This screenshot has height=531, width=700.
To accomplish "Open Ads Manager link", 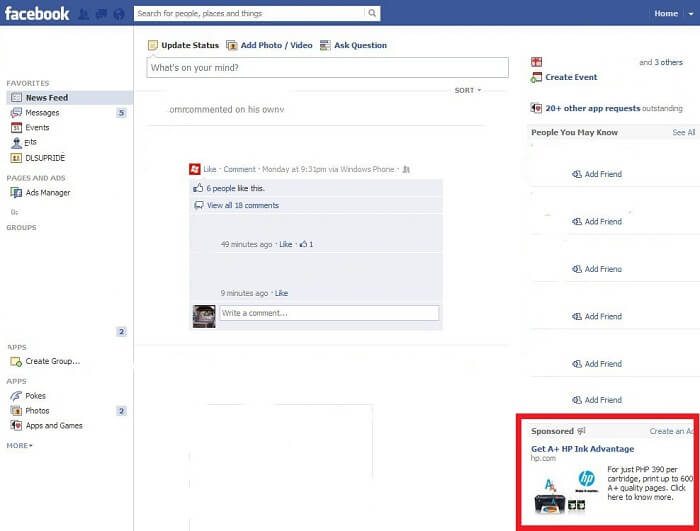I will 48,192.
